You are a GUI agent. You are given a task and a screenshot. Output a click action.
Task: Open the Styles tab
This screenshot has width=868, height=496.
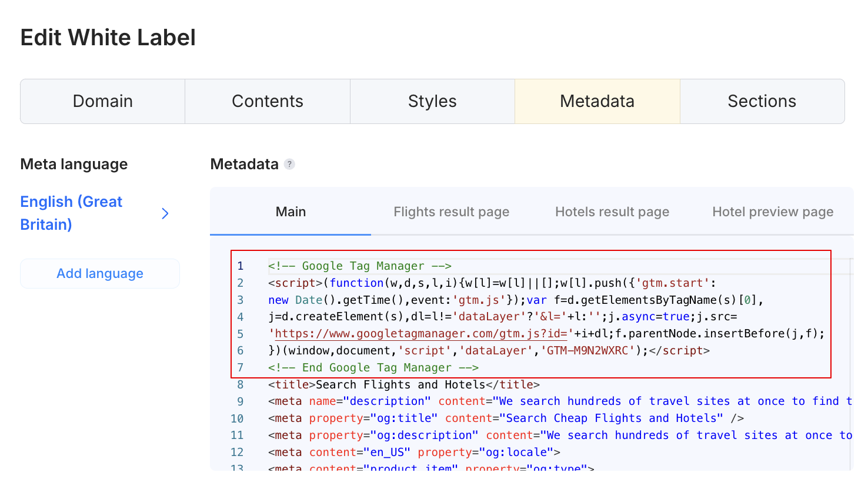point(433,101)
